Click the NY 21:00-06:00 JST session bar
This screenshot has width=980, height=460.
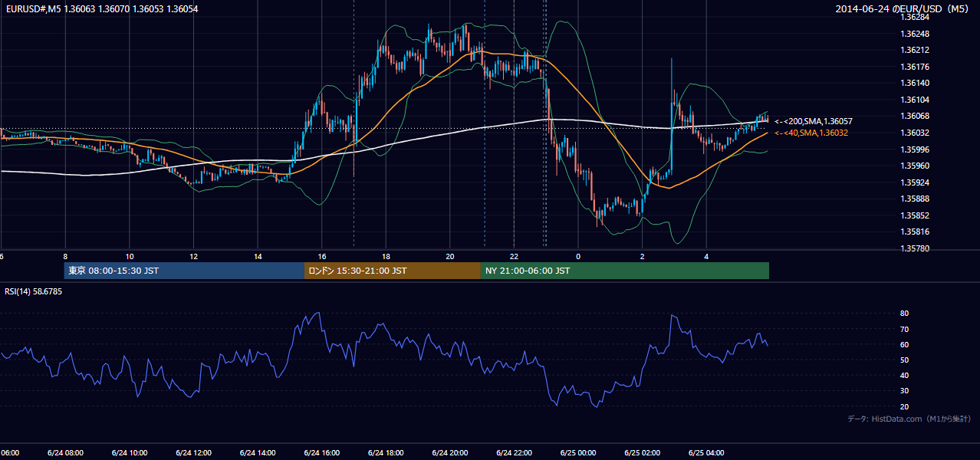click(x=625, y=271)
